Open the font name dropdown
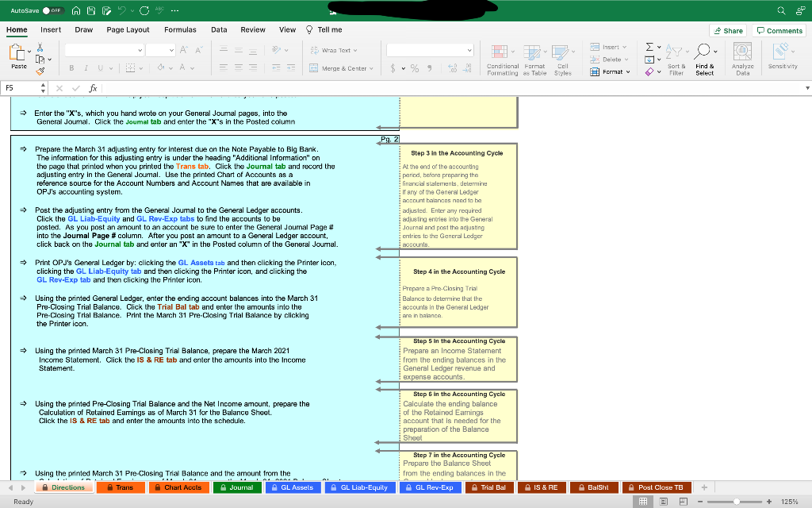Viewport: 812px width, 508px height. 140,50
